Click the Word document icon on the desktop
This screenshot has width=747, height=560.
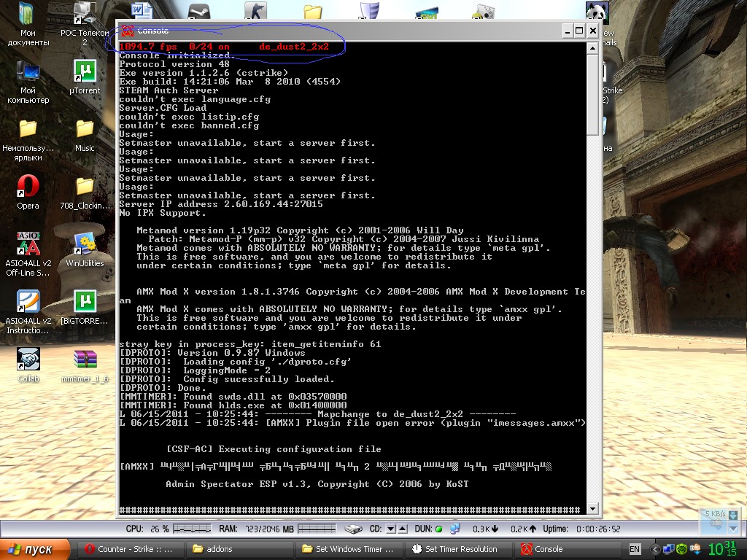tap(142, 10)
